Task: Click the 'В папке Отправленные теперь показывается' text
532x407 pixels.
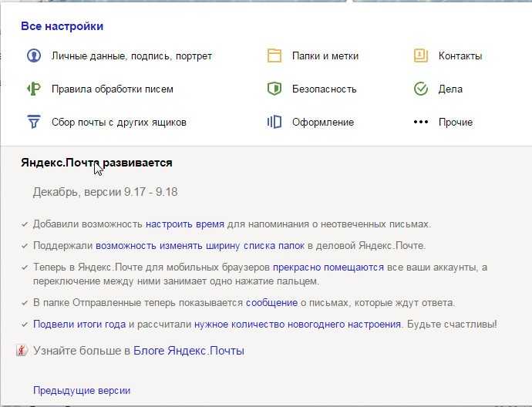Action: coord(138,302)
